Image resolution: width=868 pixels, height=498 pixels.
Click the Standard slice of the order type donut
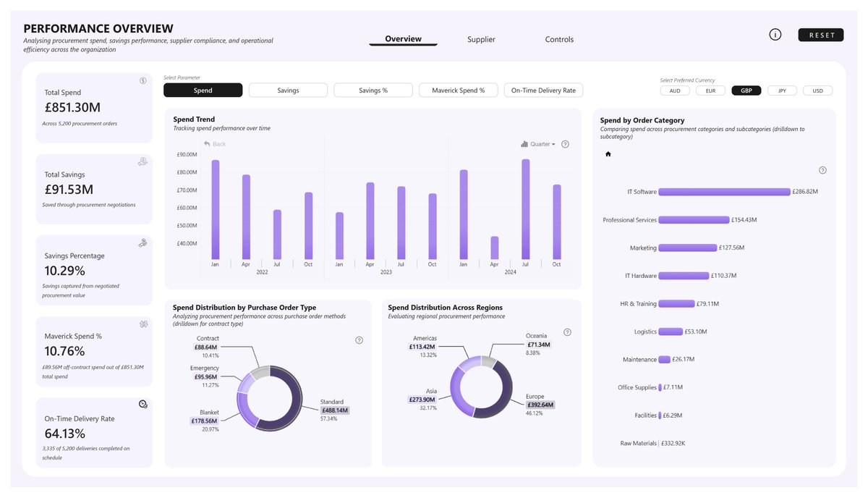297,402
